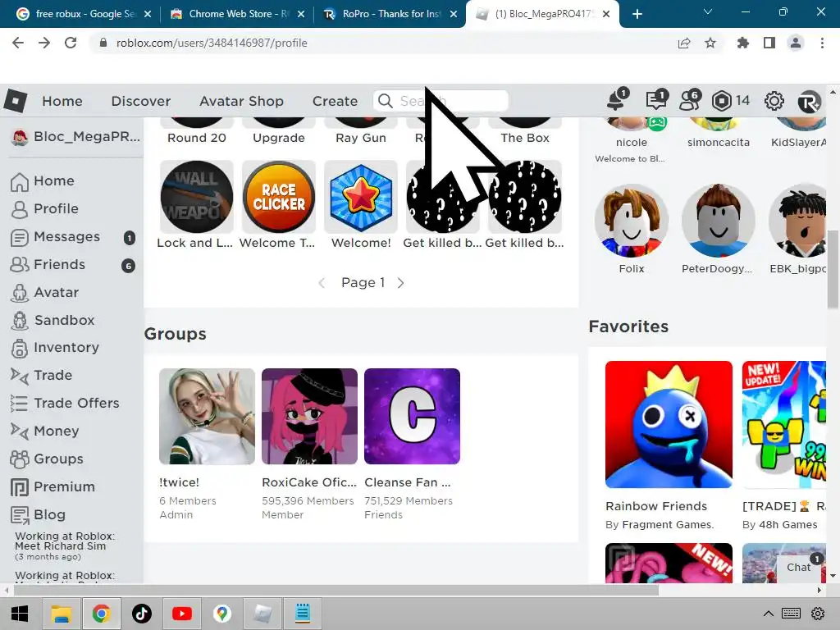Screen dimensions: 840x630
Task: Open TikTok from the taskbar
Action: [x=142, y=614]
